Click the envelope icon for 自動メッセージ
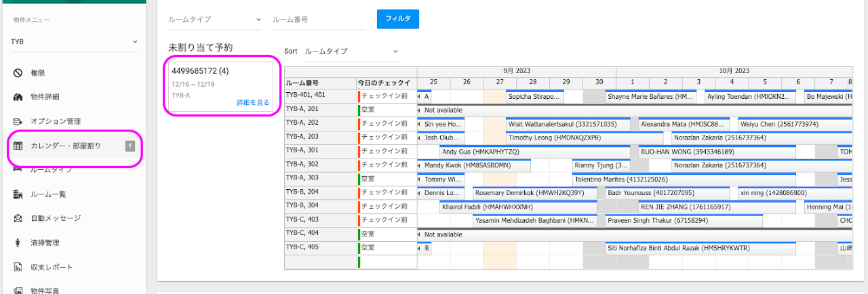 pos(18,218)
